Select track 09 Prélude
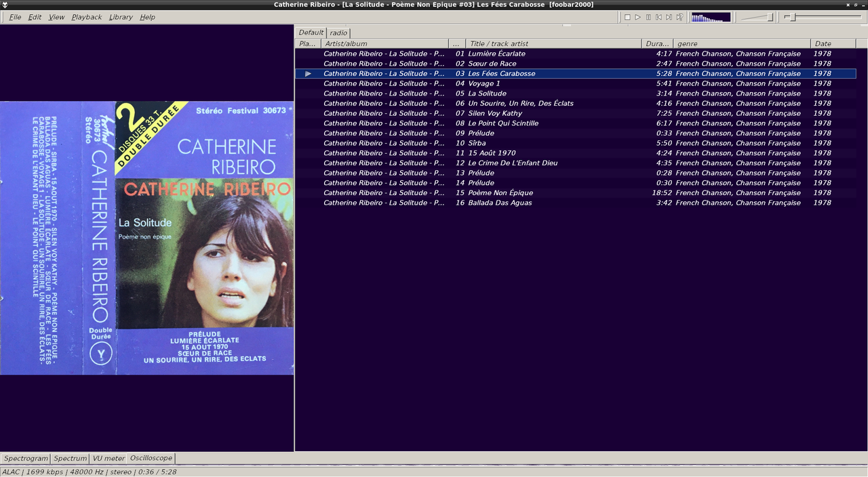This screenshot has height=477, width=868. point(576,133)
